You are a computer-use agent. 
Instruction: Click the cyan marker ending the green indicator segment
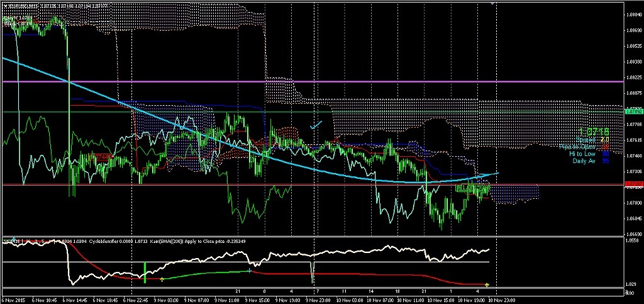tap(250, 271)
